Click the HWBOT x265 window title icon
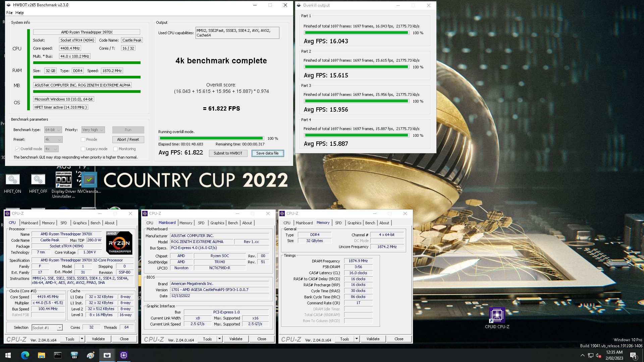 (9, 5)
